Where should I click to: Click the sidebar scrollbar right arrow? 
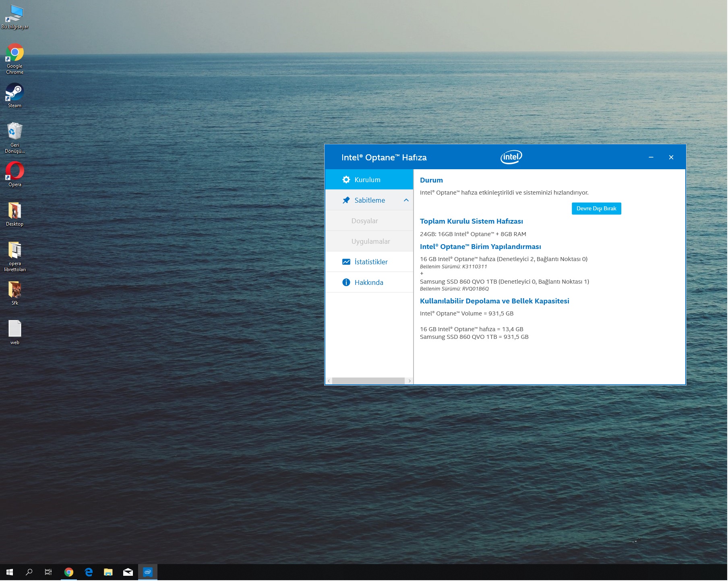[x=410, y=381]
